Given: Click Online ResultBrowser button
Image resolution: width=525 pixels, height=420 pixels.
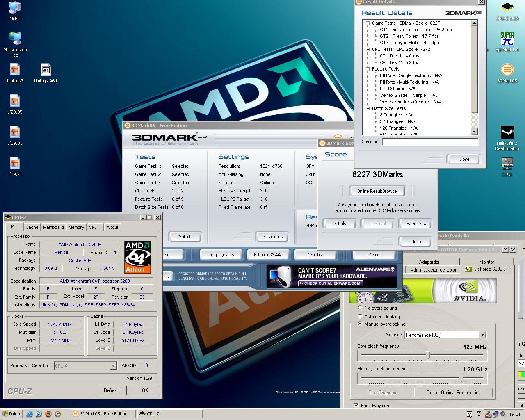Looking at the screenshot, I should click(377, 191).
